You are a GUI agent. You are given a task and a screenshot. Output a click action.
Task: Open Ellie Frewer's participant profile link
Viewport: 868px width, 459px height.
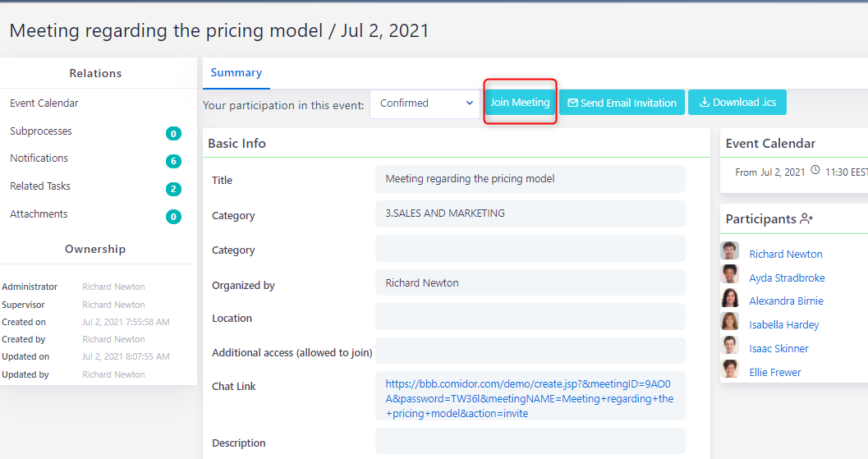point(774,373)
